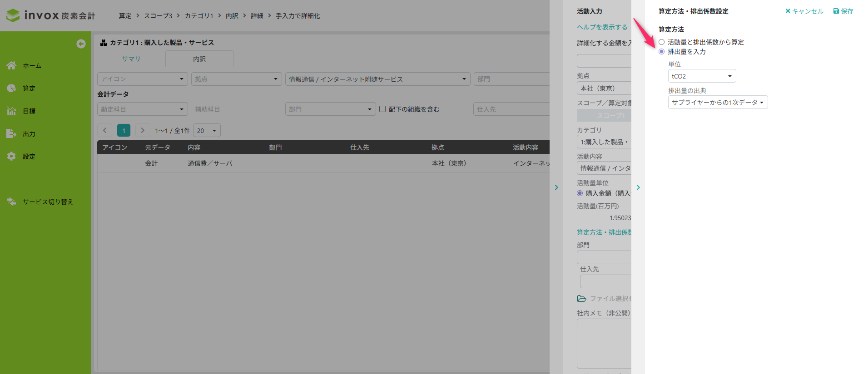This screenshot has height=374, width=868.
Task: Open the 目標 chart icon
Action: (x=11, y=111)
